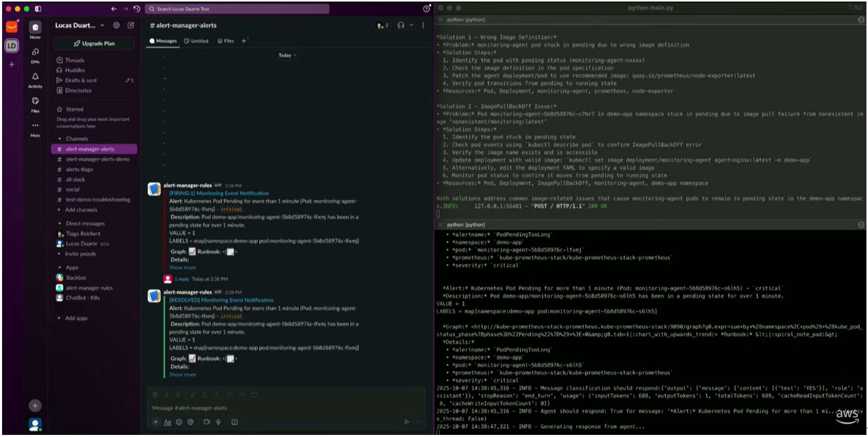The width and height of the screenshot is (868, 437).
Task: Toggle code formatting in composer
Action: pos(242,394)
